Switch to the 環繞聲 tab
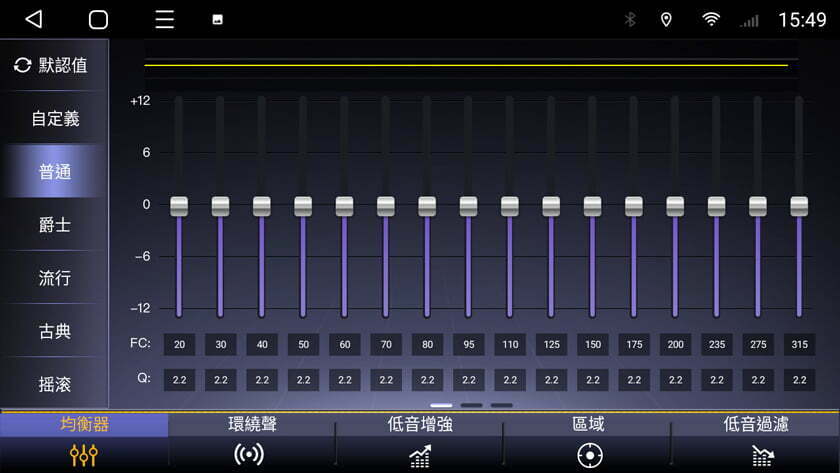Viewport: 840px width, 473px height. [x=252, y=425]
